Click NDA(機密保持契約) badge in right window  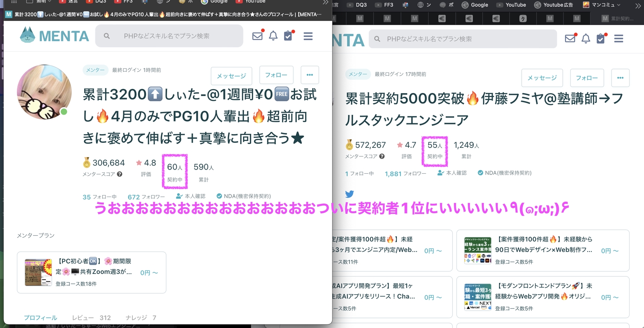(x=504, y=173)
